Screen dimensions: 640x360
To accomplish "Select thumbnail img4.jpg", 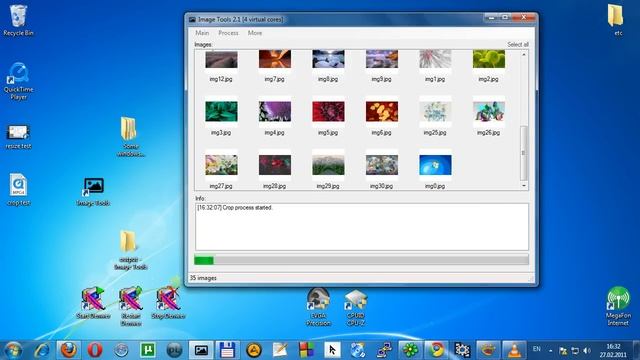I will pos(275,117).
